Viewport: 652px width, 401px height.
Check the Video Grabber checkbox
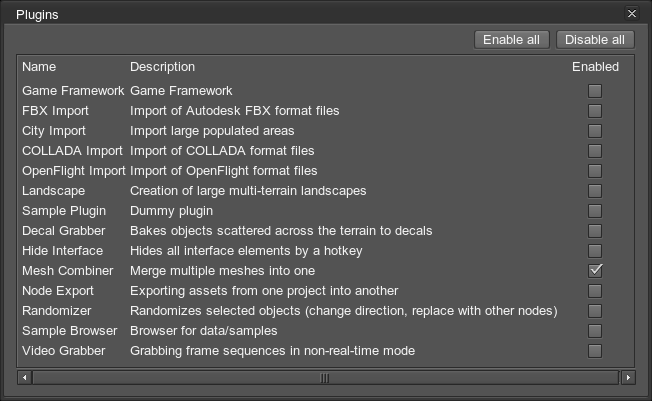pos(595,351)
